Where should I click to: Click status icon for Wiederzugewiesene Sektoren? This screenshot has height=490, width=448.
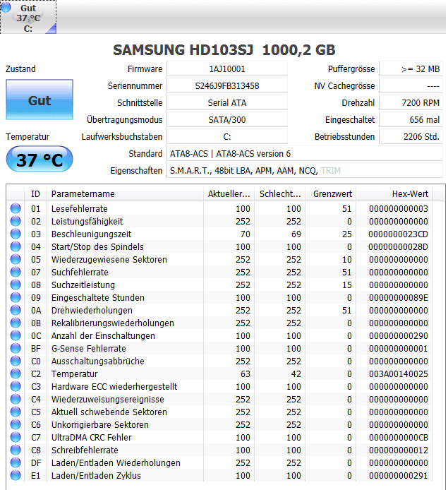pos(16,259)
